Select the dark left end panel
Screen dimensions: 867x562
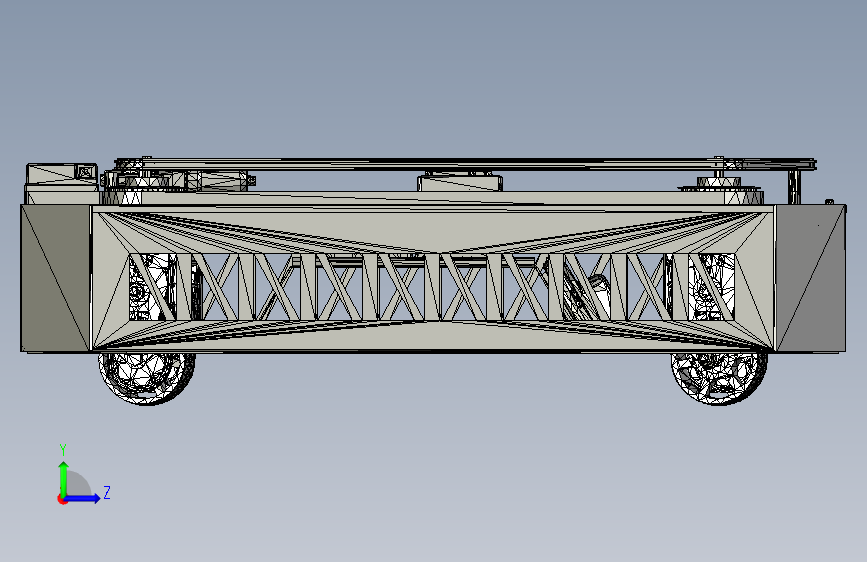[x=55, y=278]
